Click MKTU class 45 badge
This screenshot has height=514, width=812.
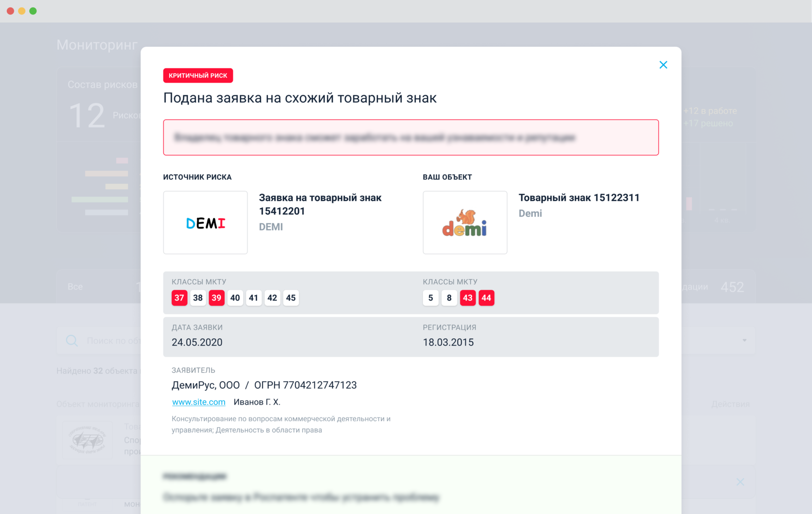(291, 298)
